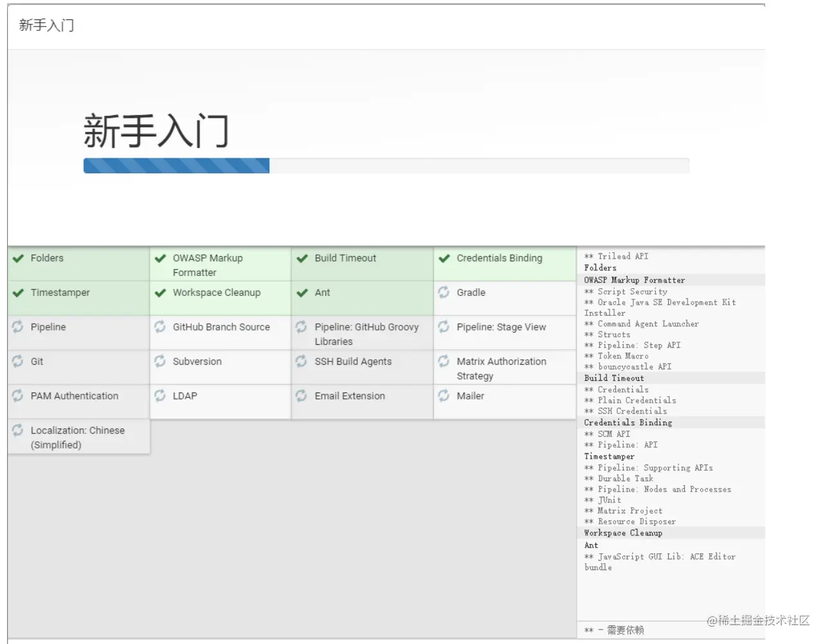Screen dimensions: 827x644
Task: Click the '** Durable Task' log entry
Action: [x=619, y=479]
